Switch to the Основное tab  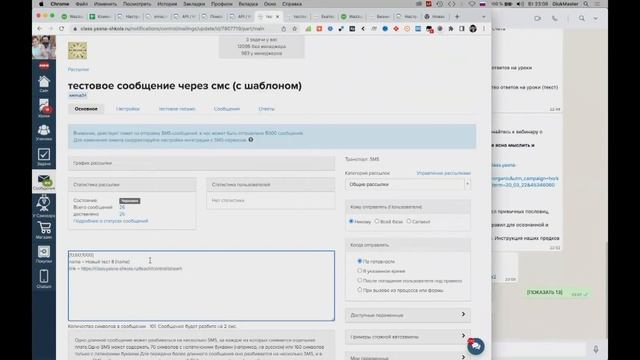[x=86, y=109]
